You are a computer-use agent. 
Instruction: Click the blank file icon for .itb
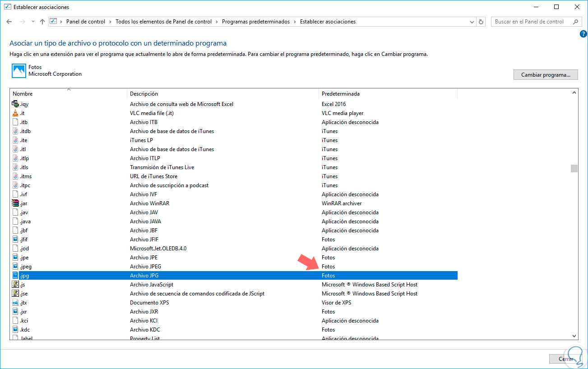(15, 122)
